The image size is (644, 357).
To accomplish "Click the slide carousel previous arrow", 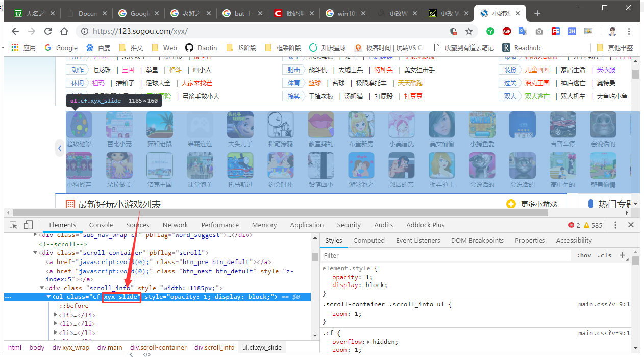I will (x=60, y=148).
